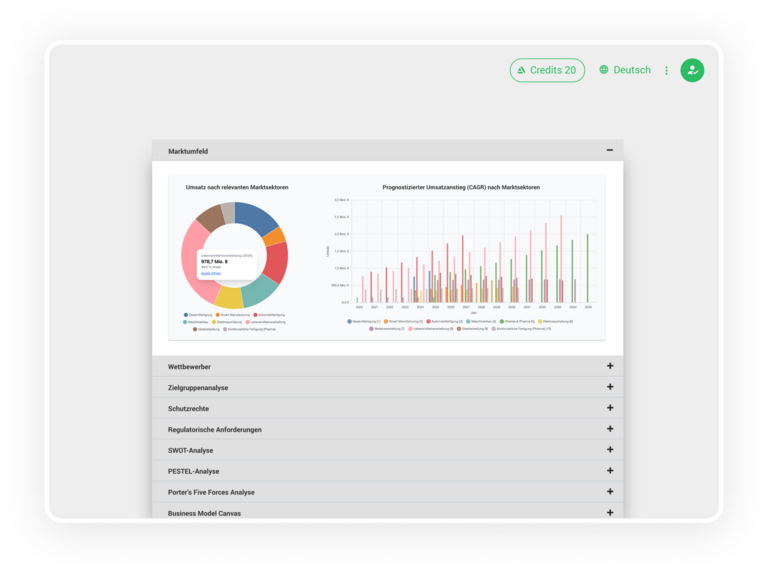Click the Marktumfeld section title
Viewport: 768px width, 572px height.
[188, 151]
